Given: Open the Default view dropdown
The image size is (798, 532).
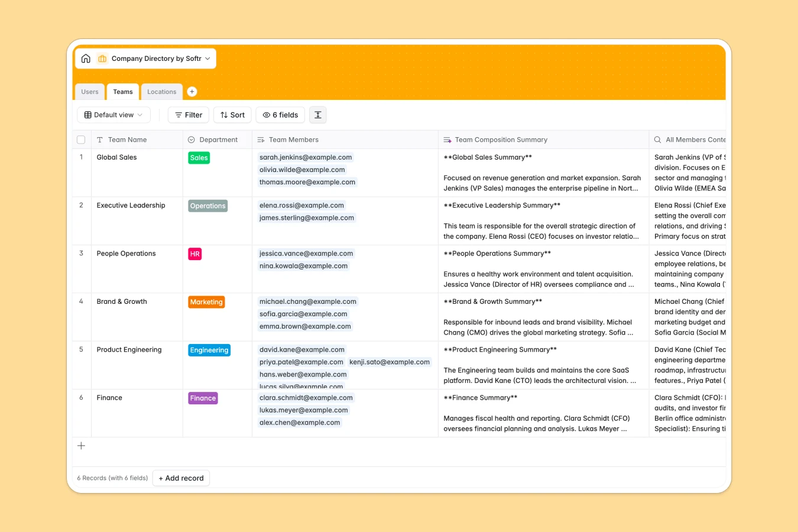Looking at the screenshot, I should coord(113,115).
